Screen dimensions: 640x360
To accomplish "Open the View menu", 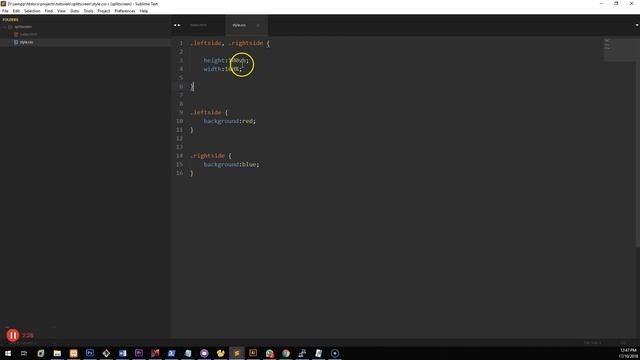I will (x=61, y=11).
